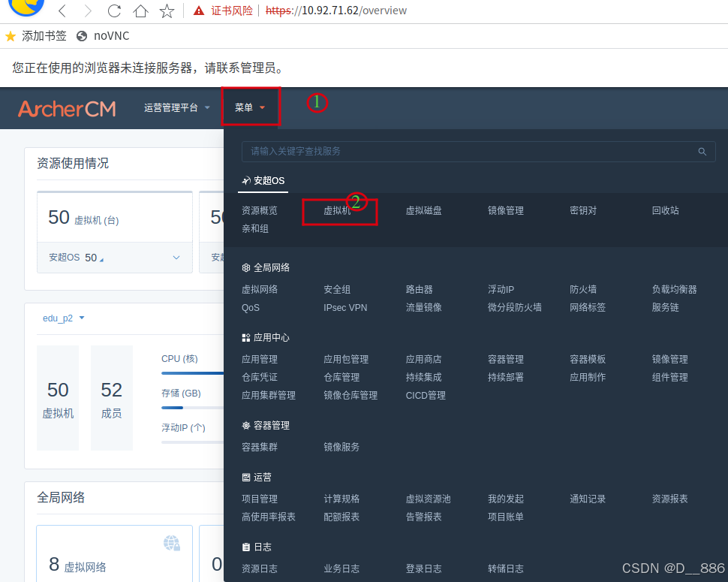Click the 应用中心 section icon

pyautogui.click(x=246, y=338)
